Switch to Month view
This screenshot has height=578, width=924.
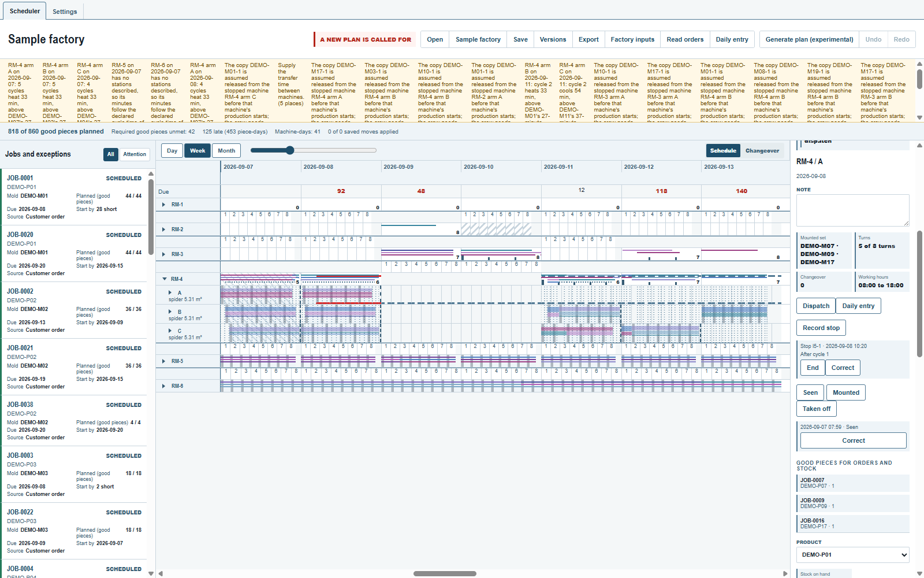pos(226,151)
